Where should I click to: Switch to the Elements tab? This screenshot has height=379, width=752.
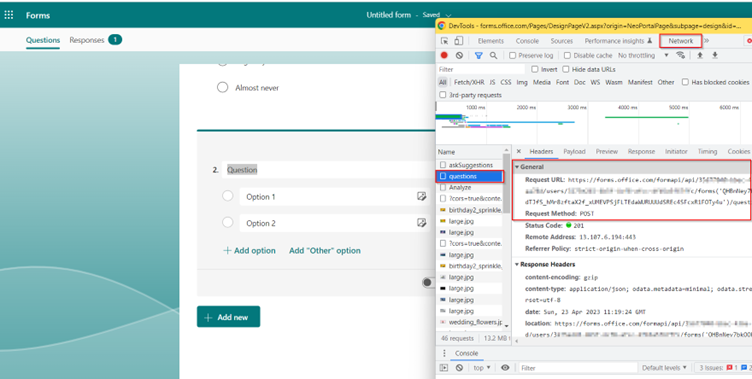click(x=491, y=41)
